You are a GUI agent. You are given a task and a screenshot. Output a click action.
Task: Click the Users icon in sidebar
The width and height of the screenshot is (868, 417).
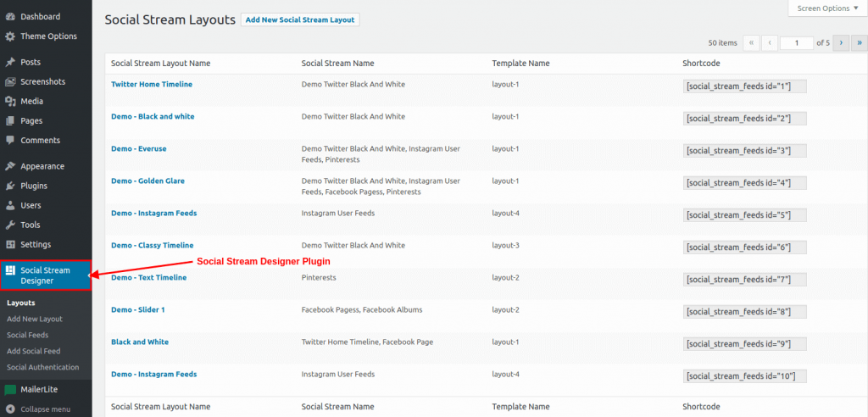tap(10, 205)
